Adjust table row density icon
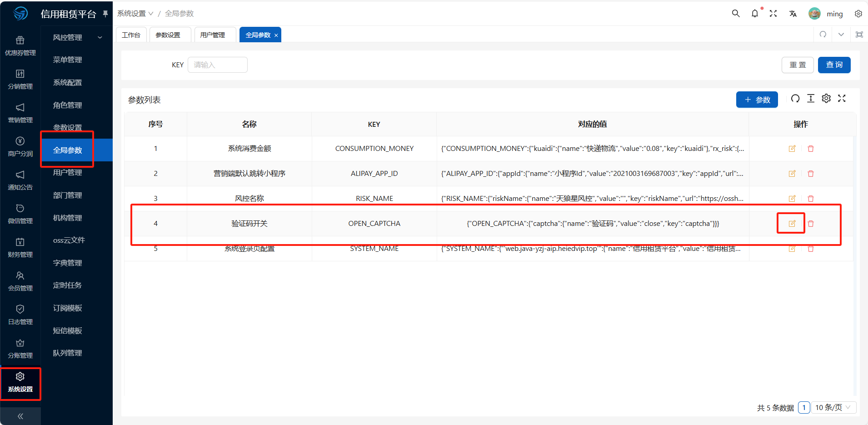868x425 pixels. (x=810, y=99)
